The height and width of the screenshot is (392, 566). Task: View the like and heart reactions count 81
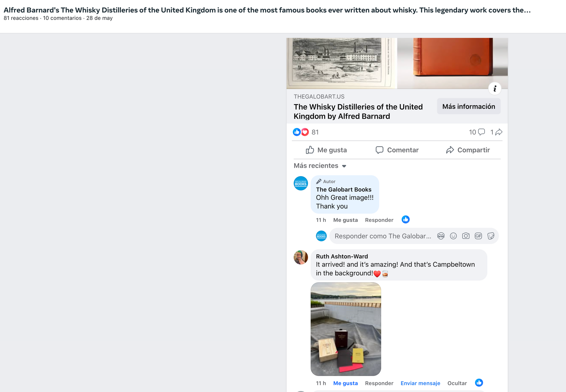[x=306, y=132]
